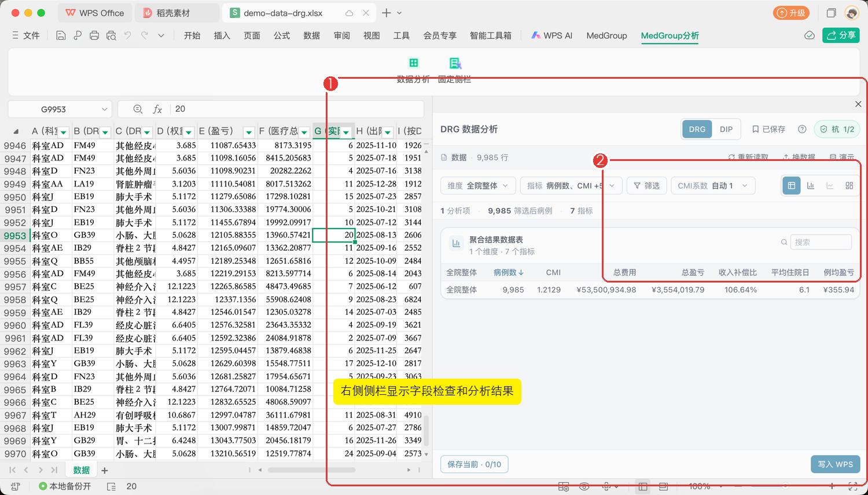Open filter dropdown on column H header
Image resolution: width=868 pixels, height=495 pixels.
(x=388, y=132)
